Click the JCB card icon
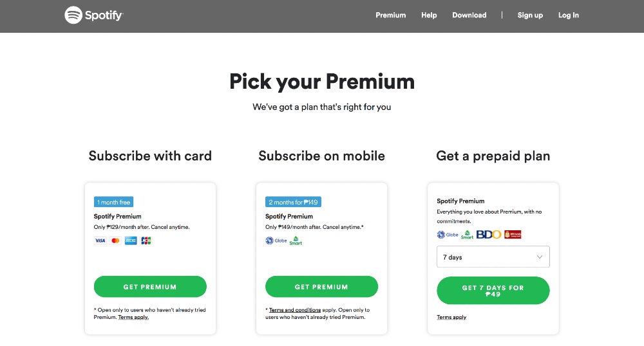The image size is (644, 346). click(x=146, y=241)
